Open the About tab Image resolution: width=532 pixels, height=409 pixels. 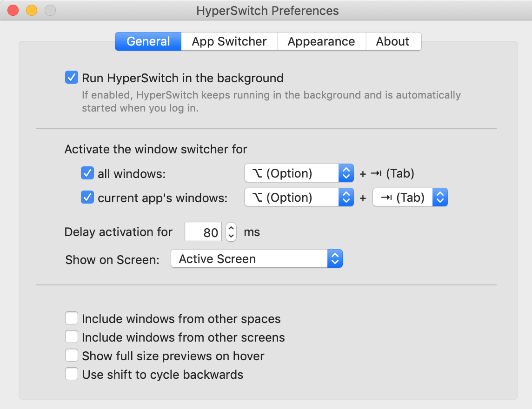(393, 41)
